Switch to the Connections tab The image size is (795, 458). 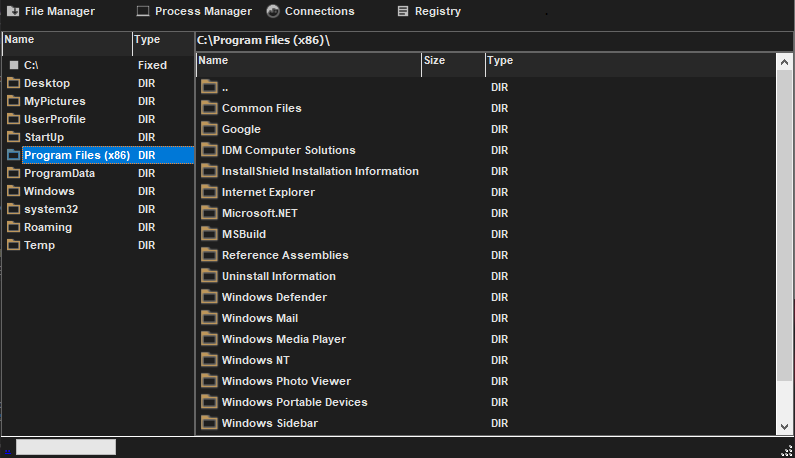pos(310,12)
